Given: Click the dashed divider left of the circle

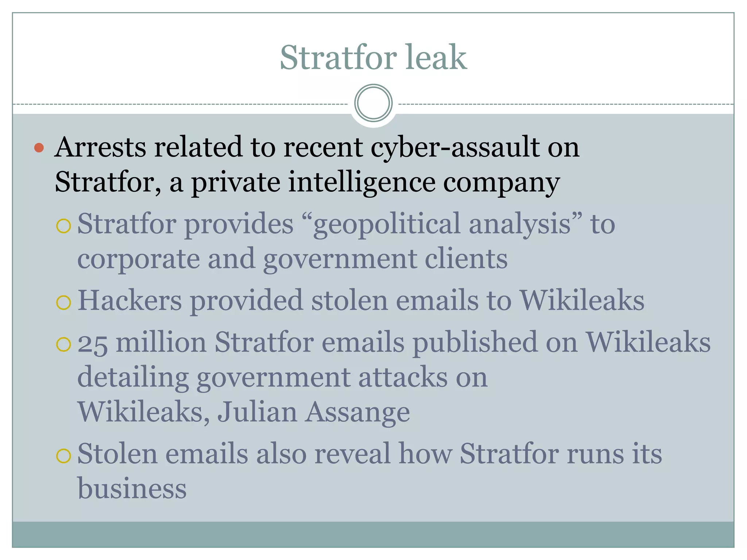Looking at the screenshot, I should 180,104.
